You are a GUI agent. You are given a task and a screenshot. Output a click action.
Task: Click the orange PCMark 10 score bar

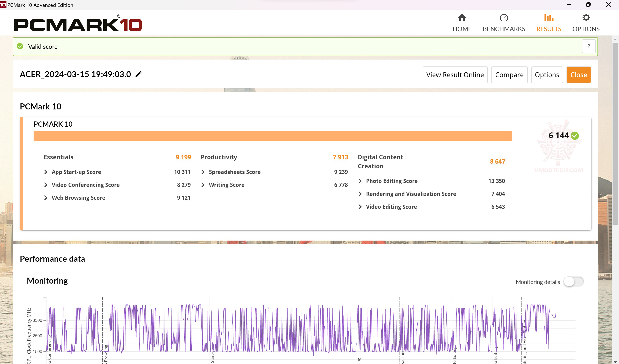coord(272,136)
